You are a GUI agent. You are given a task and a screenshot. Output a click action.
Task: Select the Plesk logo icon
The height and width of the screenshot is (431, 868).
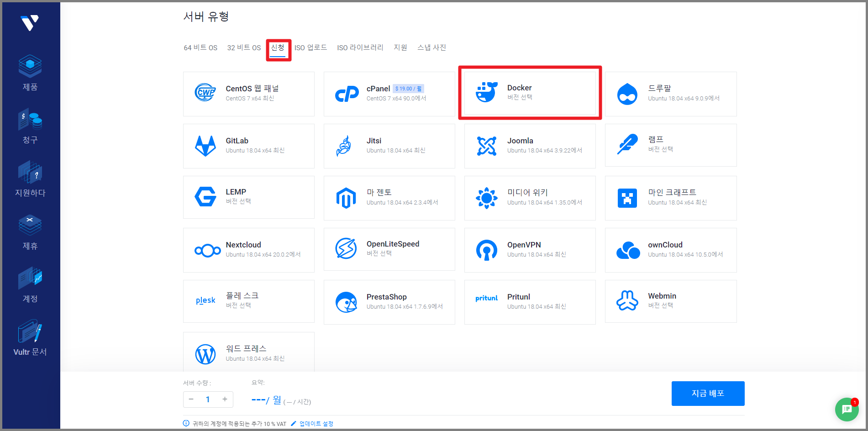pyautogui.click(x=205, y=300)
